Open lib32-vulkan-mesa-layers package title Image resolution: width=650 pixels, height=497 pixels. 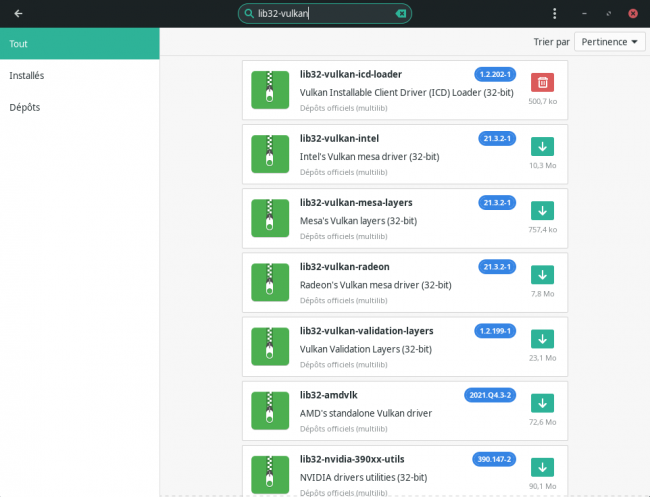pyautogui.click(x=356, y=203)
